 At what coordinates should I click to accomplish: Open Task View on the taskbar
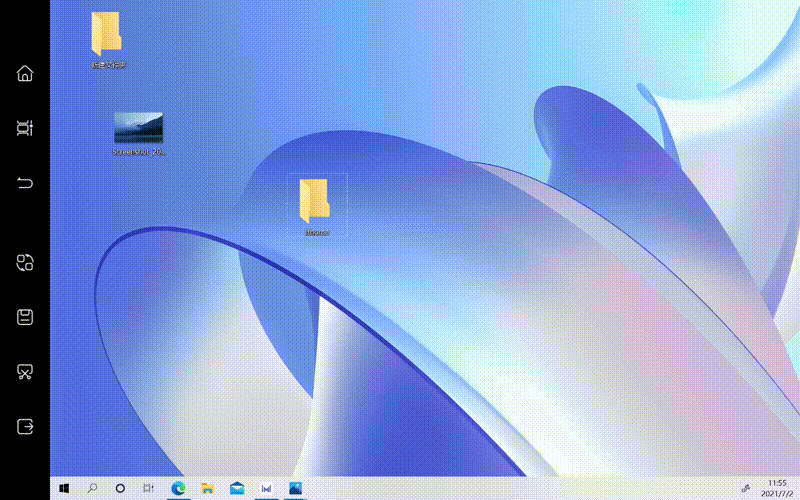148,488
